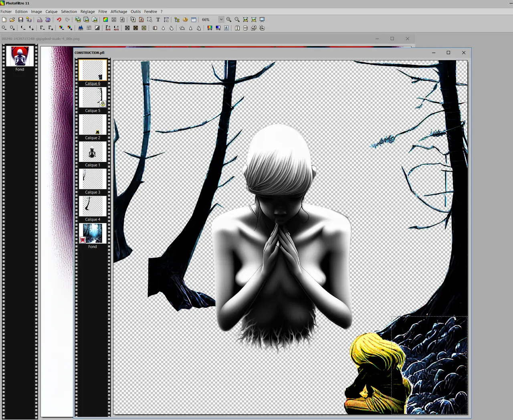Viewport: 513px width, 420px height.
Task: Select the Calque 1 layer thumbnail
Action: click(x=93, y=152)
